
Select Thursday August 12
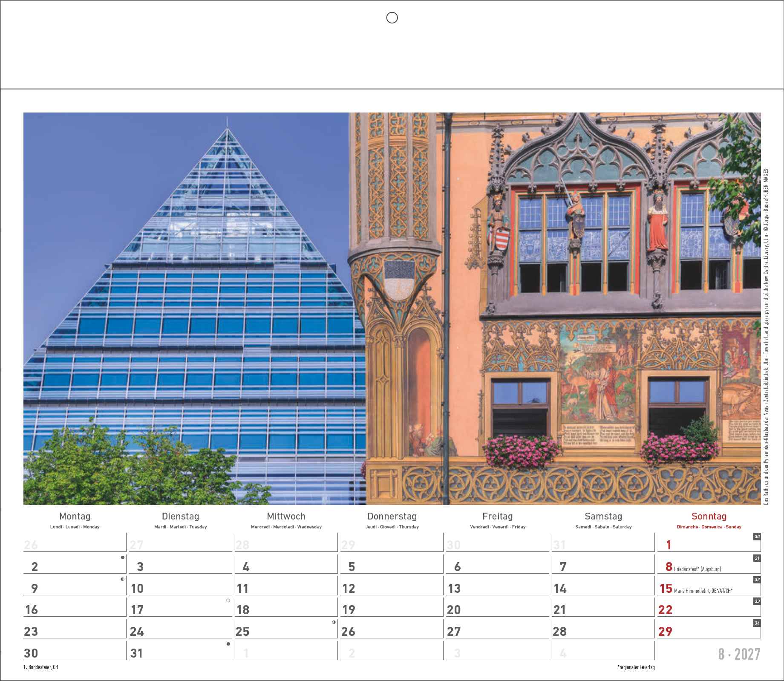click(x=349, y=589)
